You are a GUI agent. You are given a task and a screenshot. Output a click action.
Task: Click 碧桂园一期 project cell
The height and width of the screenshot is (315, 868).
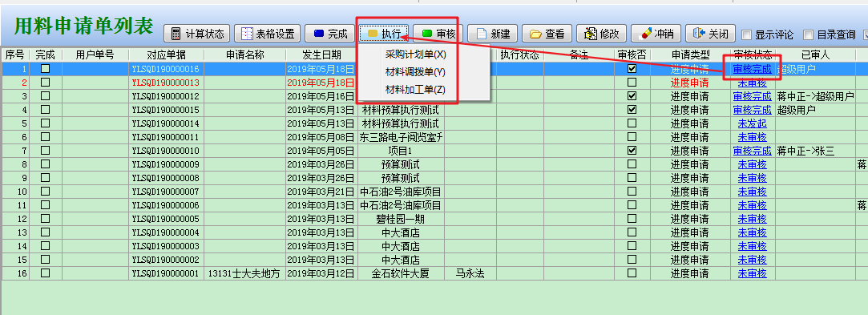(x=400, y=219)
